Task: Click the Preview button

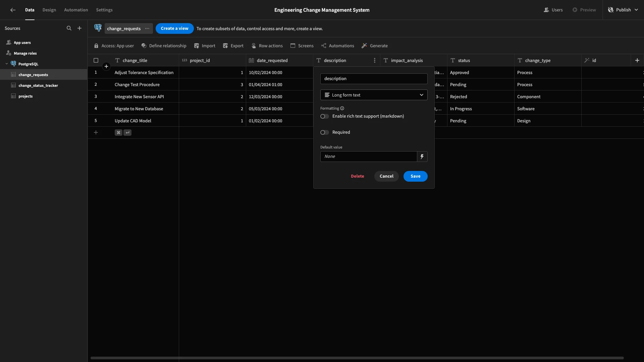Action: [584, 10]
